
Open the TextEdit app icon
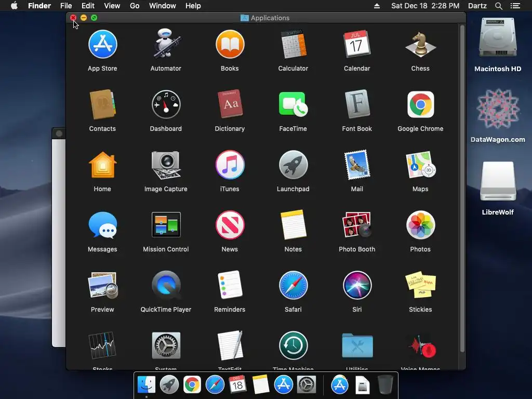(230, 345)
